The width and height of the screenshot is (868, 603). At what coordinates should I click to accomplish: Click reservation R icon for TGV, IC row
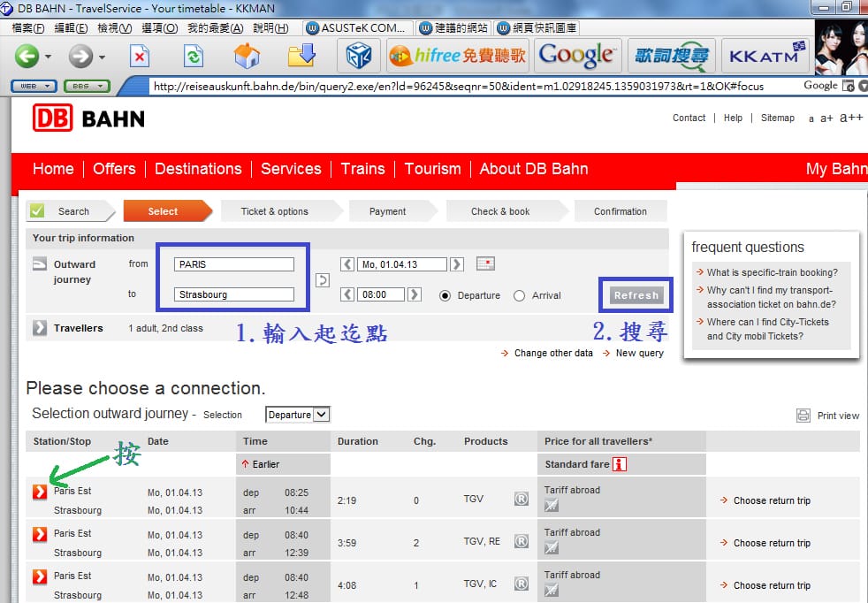521,584
